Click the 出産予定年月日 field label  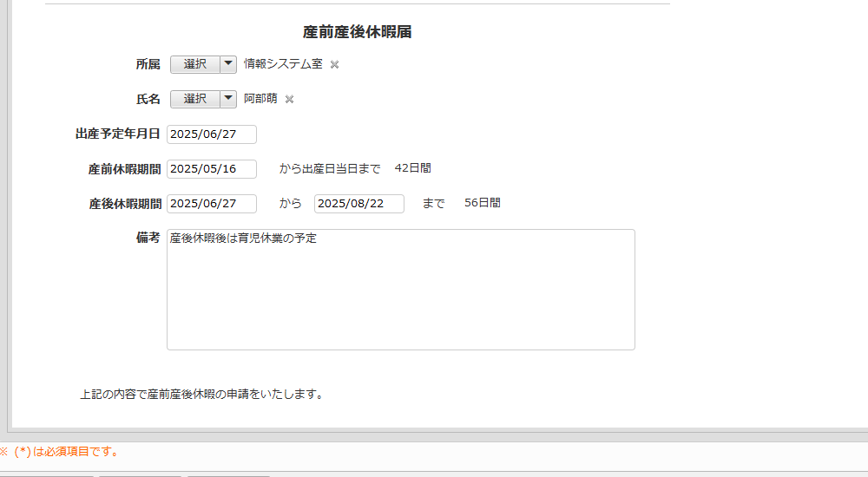(x=118, y=134)
